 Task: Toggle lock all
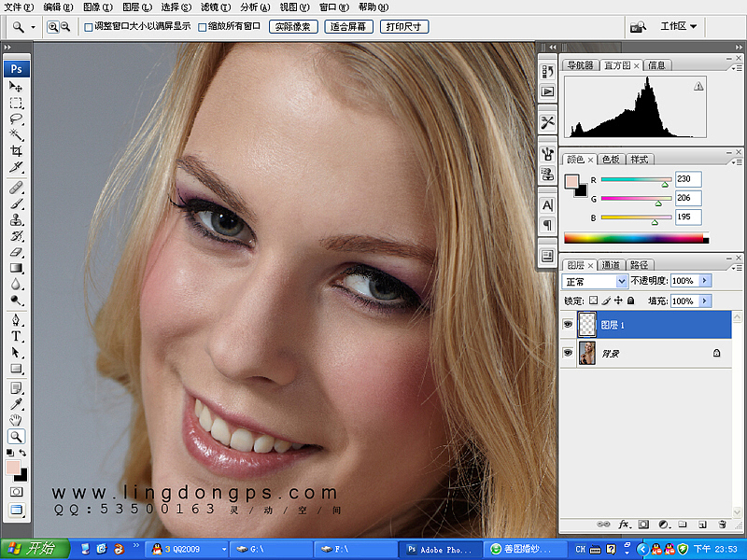point(631,301)
